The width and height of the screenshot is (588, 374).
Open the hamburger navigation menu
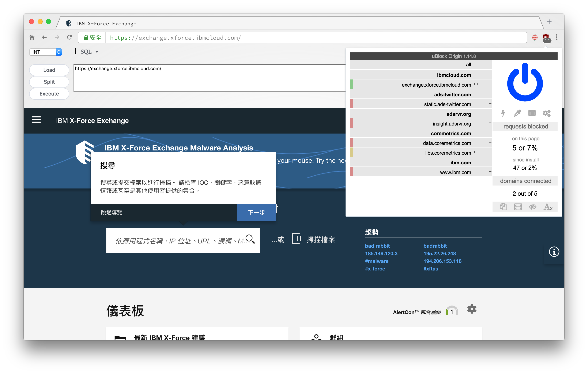(x=36, y=120)
